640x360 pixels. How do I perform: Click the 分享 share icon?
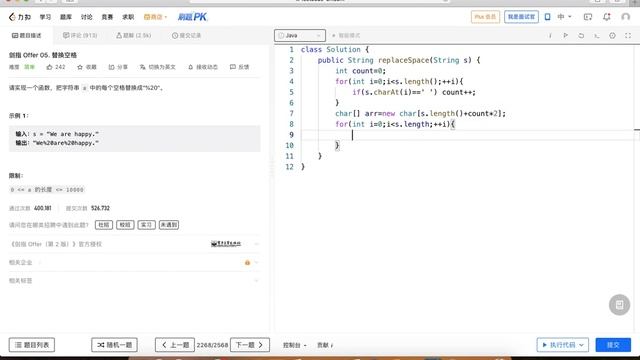pos(118,67)
